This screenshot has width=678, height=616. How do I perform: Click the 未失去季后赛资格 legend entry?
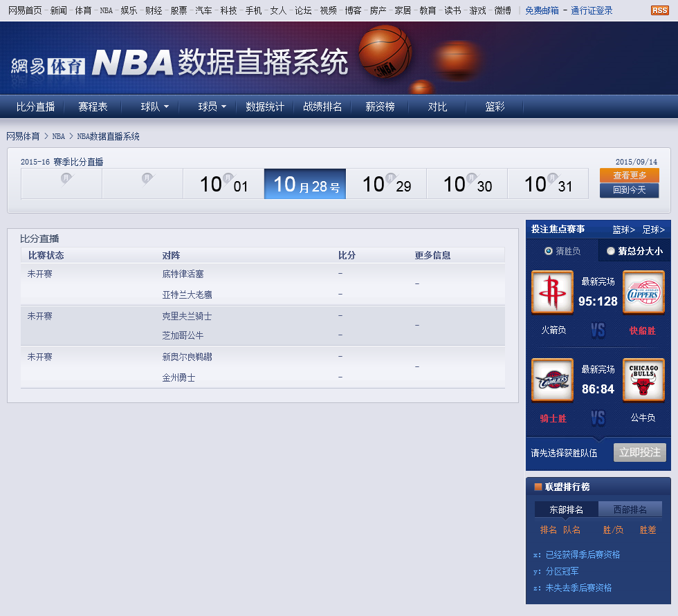point(578,588)
